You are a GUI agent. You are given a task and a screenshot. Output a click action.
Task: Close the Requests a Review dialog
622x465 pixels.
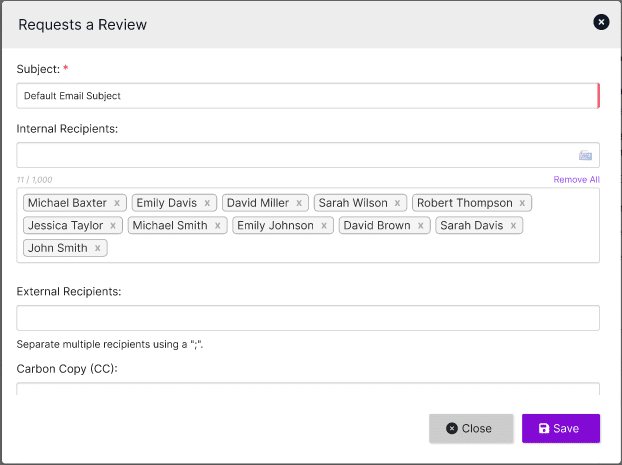click(601, 22)
